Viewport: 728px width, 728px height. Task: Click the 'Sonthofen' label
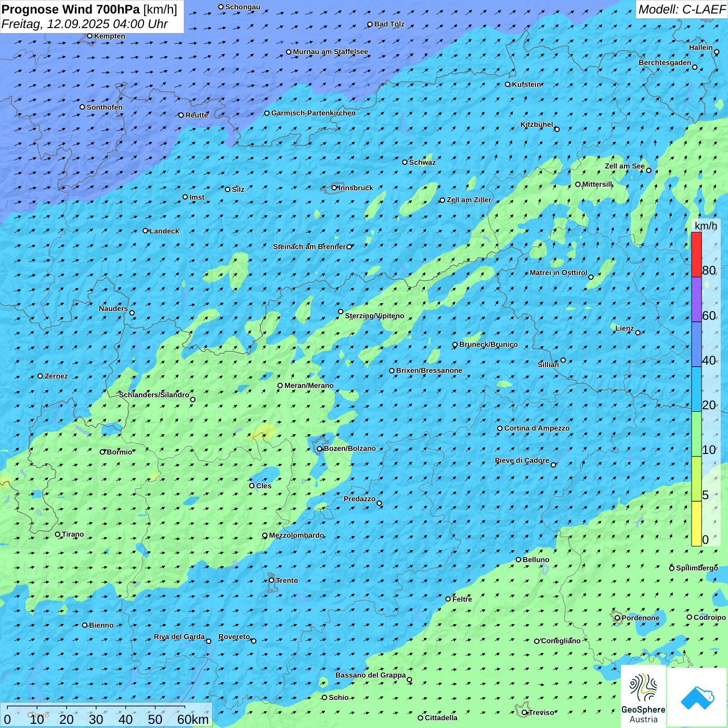point(105,107)
